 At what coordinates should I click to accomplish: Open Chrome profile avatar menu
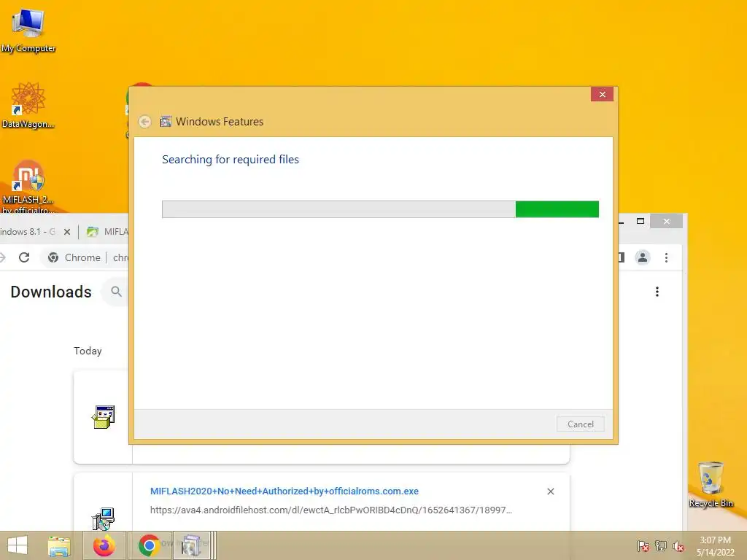pyautogui.click(x=642, y=257)
